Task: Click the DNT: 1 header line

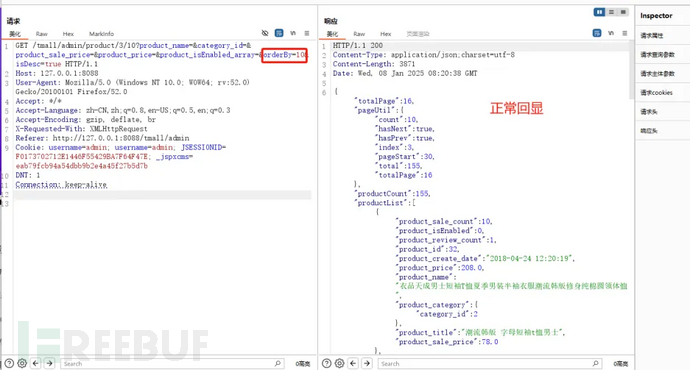Action: coord(28,175)
